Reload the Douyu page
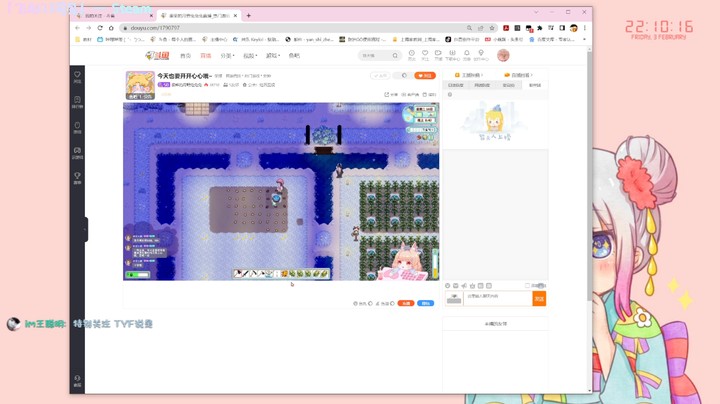The width and height of the screenshot is (720, 404). (100, 28)
